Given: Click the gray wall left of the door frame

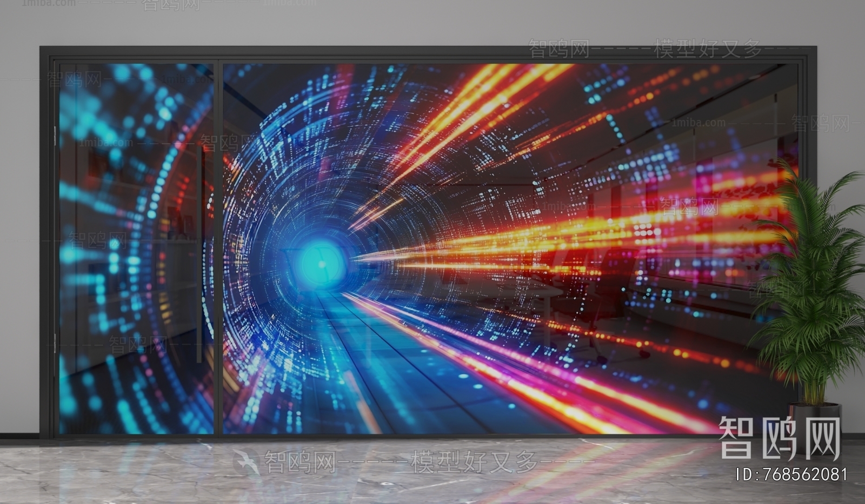Looking at the screenshot, I should [x=19, y=243].
